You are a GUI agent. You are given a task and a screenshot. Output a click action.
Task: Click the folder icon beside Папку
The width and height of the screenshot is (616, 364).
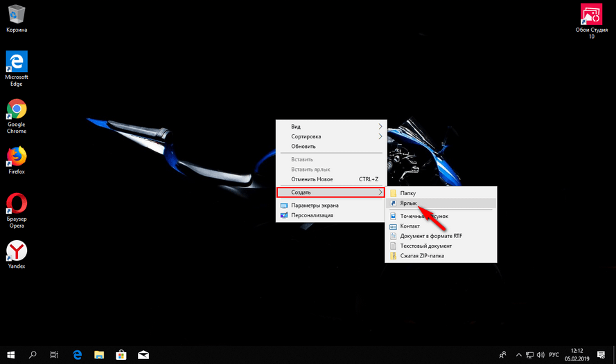pyautogui.click(x=394, y=193)
